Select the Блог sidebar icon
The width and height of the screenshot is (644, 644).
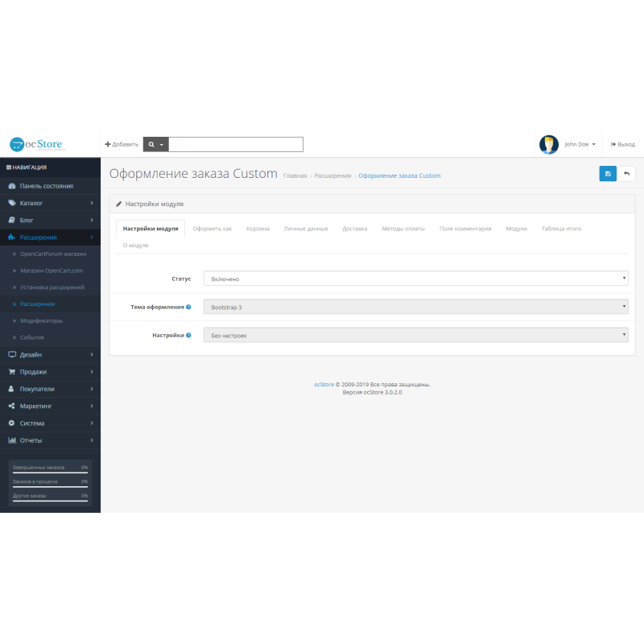13,219
